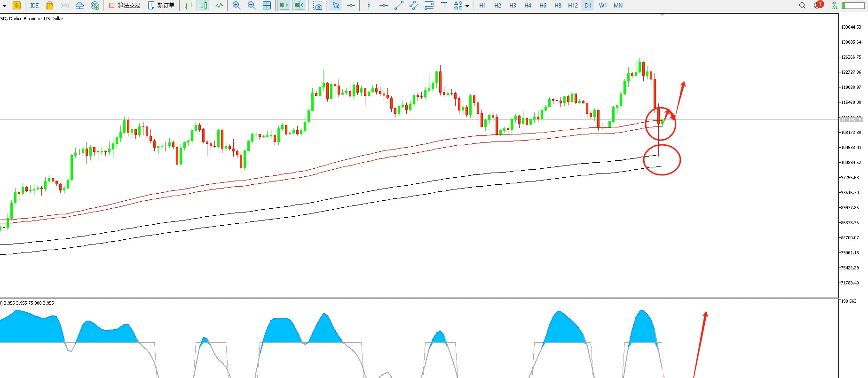
Task: Select the arrow cursor tool
Action: [336, 6]
